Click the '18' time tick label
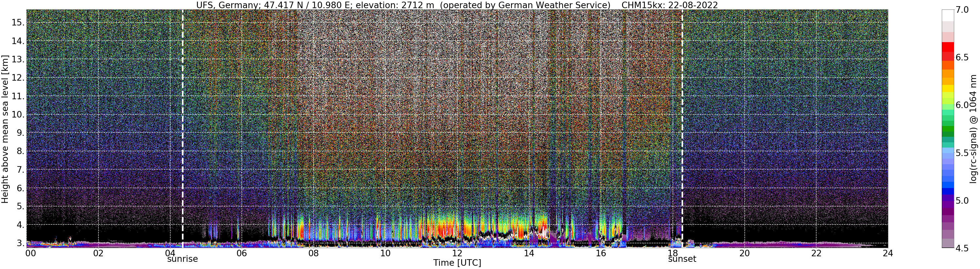This screenshot has height=269, width=980. tap(672, 253)
